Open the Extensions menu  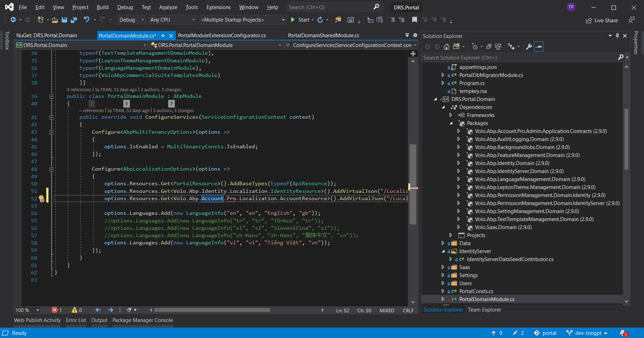218,7
